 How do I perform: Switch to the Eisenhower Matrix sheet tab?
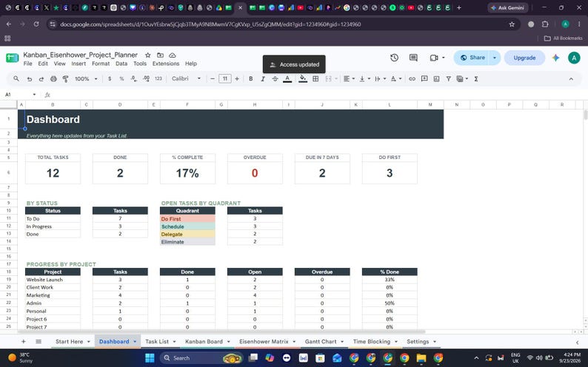point(264,342)
